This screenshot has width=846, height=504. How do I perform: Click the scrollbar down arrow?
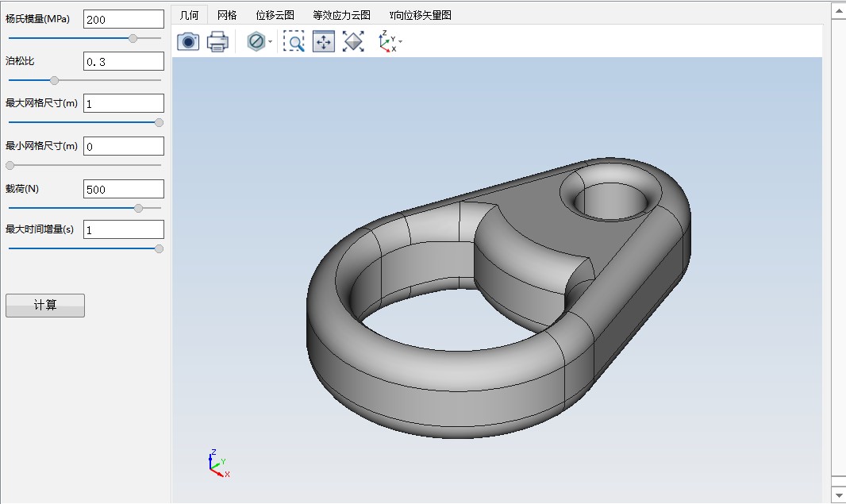pos(838,494)
